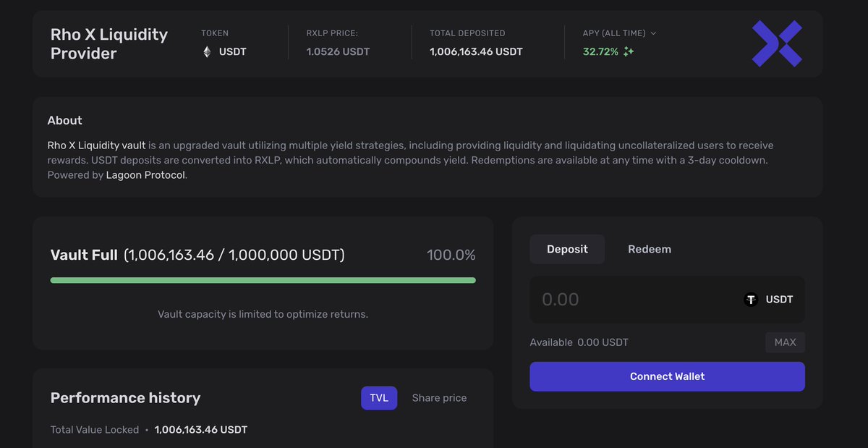The width and height of the screenshot is (868, 448).
Task: Click the Rho X Liquidity Provider title
Action: (109, 43)
